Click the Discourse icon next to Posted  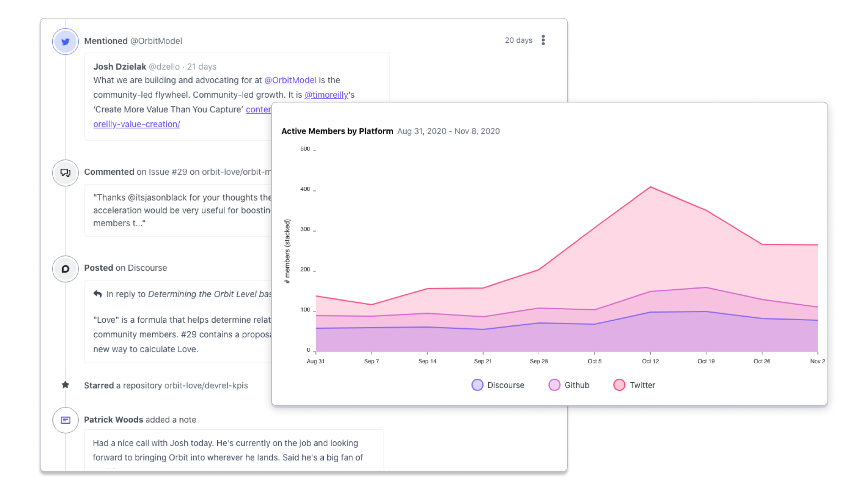(x=65, y=269)
